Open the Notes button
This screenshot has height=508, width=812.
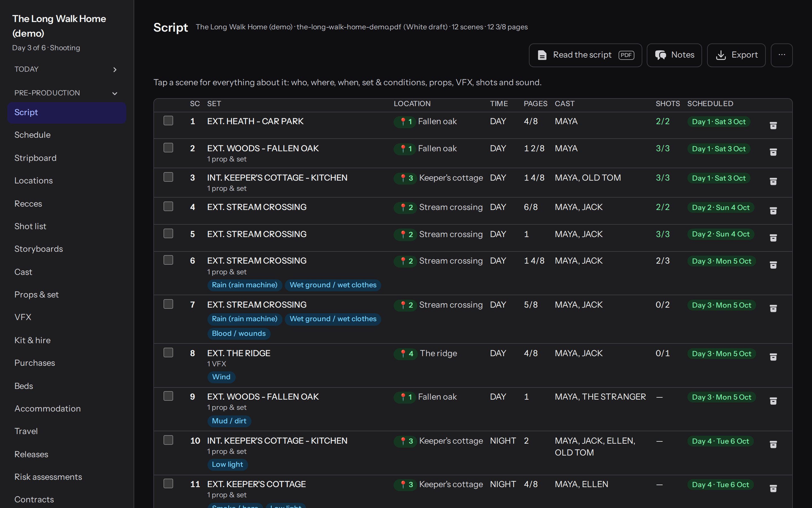tap(674, 55)
